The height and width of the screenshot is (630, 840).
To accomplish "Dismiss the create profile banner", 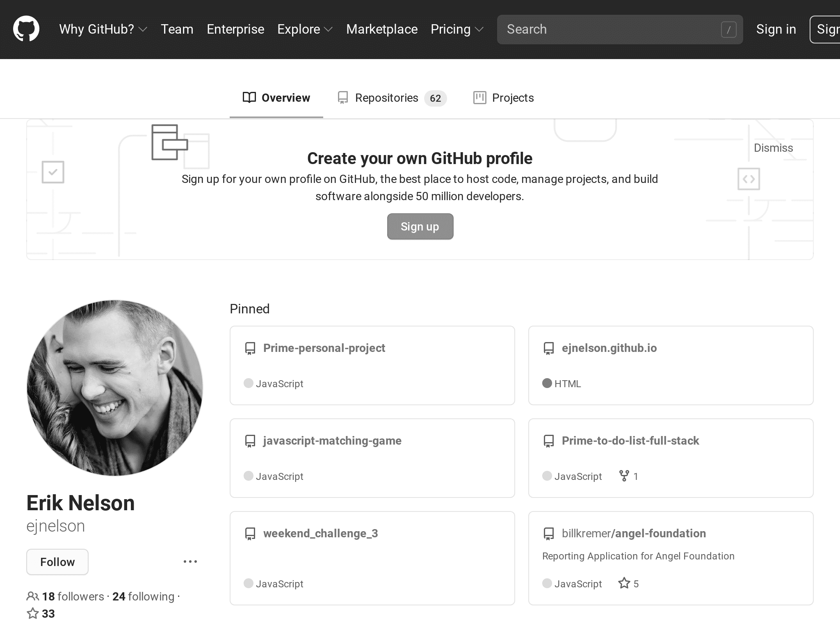I will [x=773, y=148].
